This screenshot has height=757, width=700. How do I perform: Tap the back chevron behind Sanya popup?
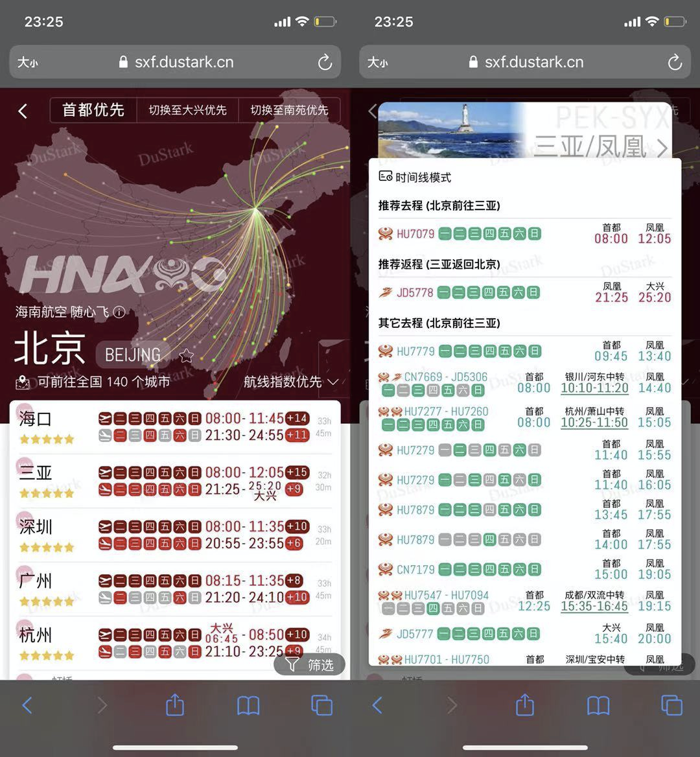tap(372, 111)
